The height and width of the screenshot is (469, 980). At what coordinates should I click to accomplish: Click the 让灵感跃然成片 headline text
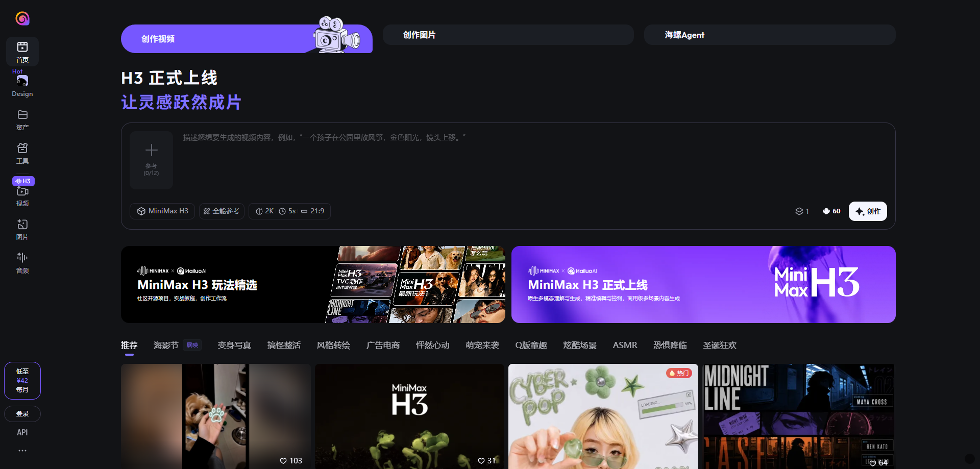[181, 102]
